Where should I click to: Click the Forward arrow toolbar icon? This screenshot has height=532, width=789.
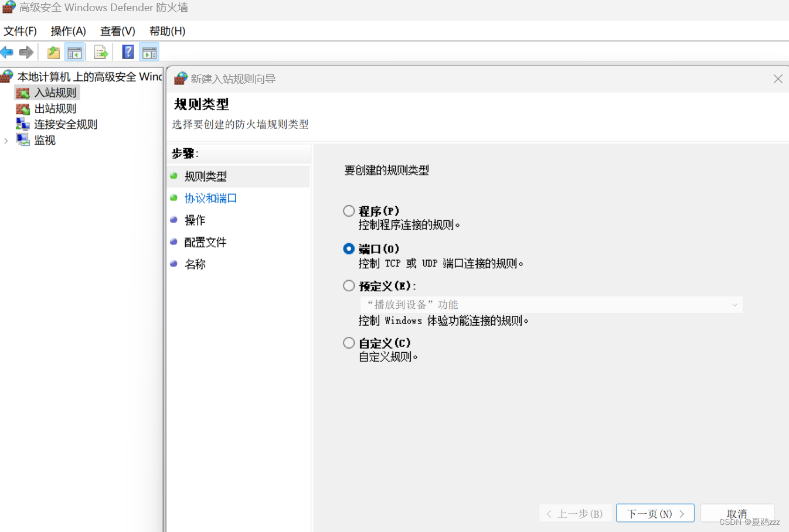coord(26,53)
